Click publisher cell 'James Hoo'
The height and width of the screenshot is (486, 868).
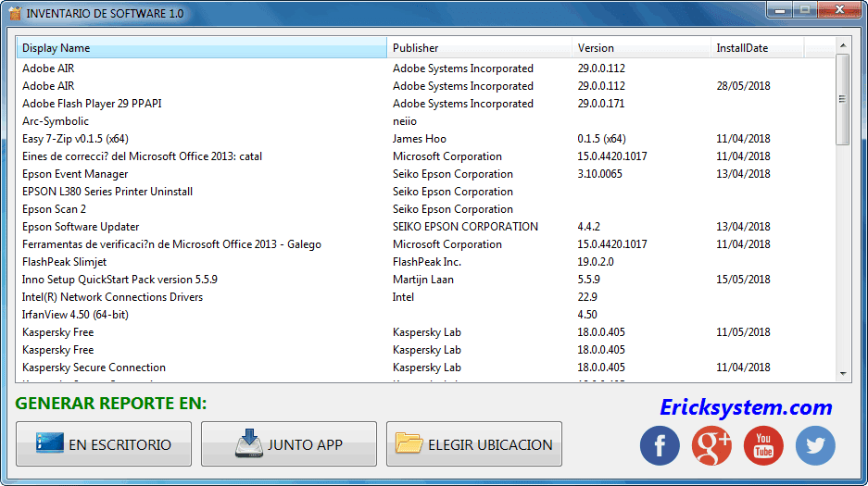click(420, 139)
